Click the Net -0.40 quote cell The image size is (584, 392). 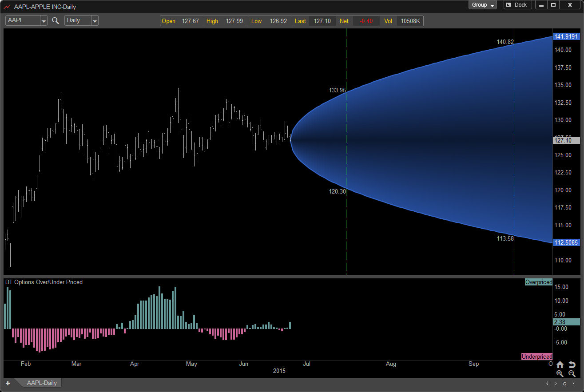pos(358,21)
